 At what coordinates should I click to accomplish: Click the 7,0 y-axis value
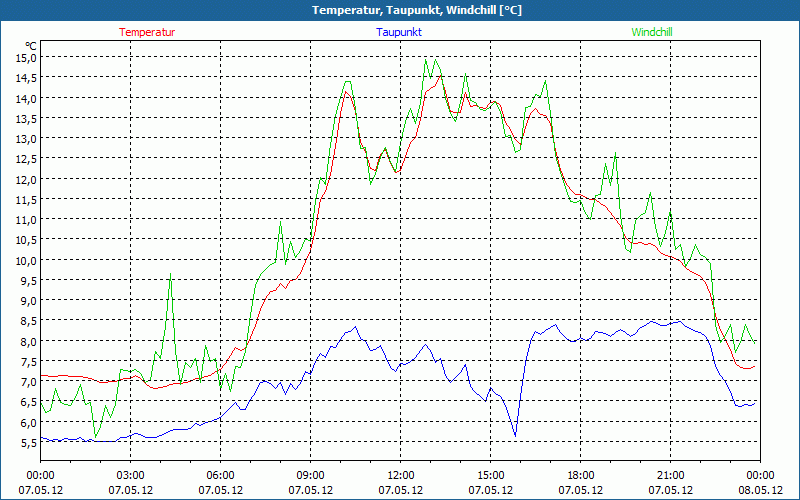point(29,382)
